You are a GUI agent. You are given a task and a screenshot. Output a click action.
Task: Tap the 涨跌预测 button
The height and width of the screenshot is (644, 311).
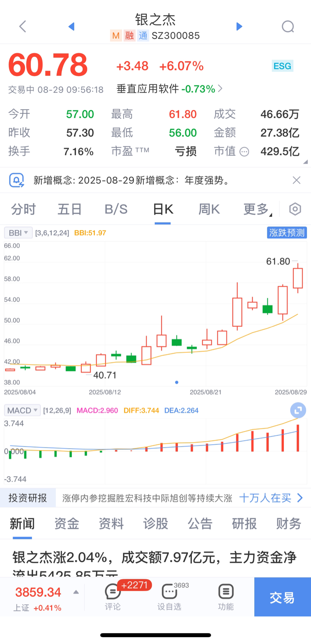tap(287, 233)
